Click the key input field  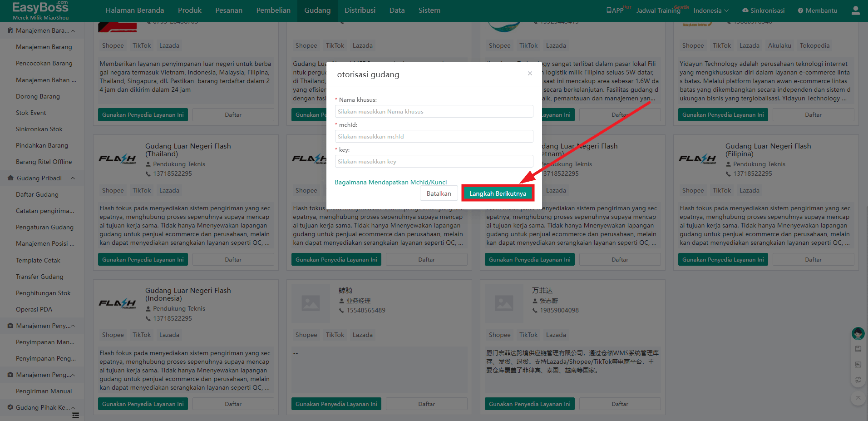pyautogui.click(x=434, y=161)
